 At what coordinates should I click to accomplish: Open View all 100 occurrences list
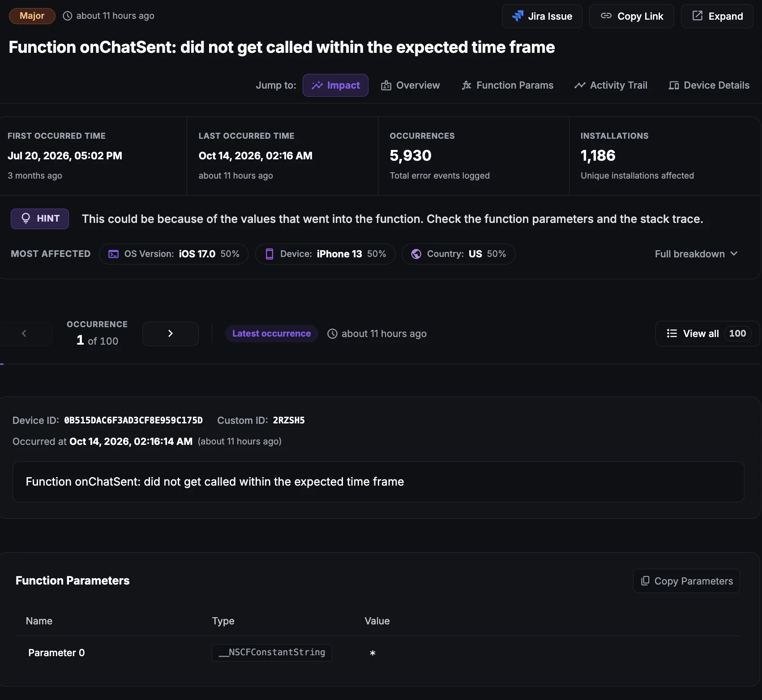pyautogui.click(x=707, y=333)
